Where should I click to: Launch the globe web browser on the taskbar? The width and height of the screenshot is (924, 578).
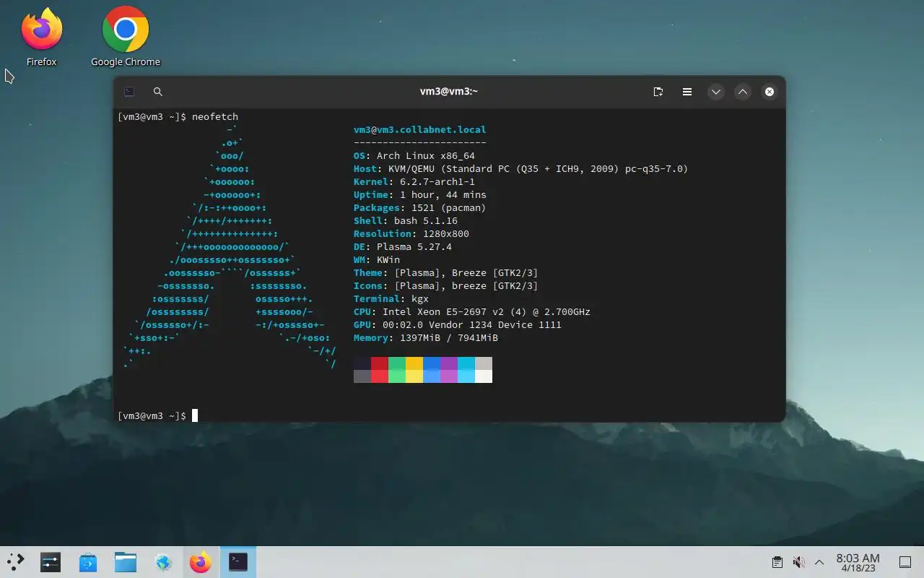[x=163, y=562]
